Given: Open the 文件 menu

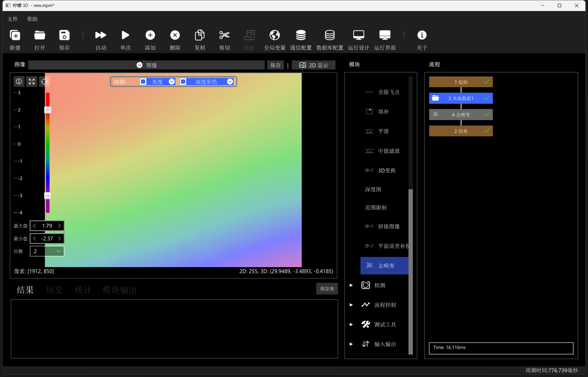Looking at the screenshot, I should pyautogui.click(x=13, y=19).
